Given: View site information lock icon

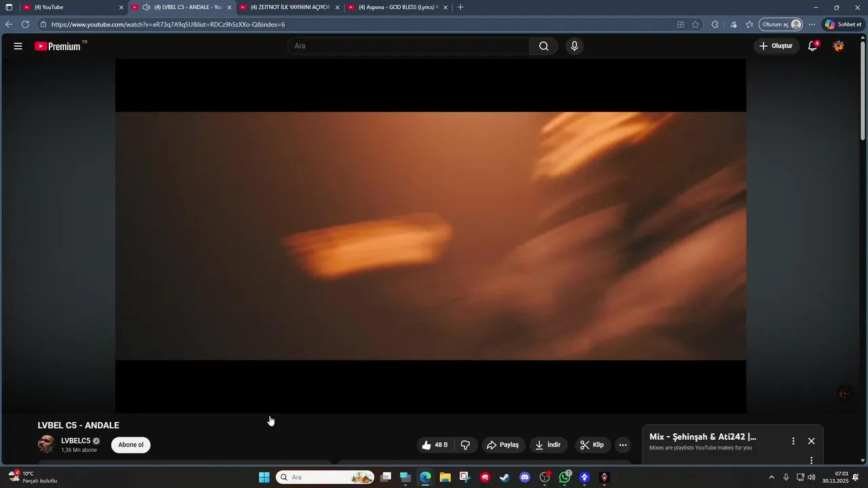Looking at the screenshot, I should click(x=43, y=24).
